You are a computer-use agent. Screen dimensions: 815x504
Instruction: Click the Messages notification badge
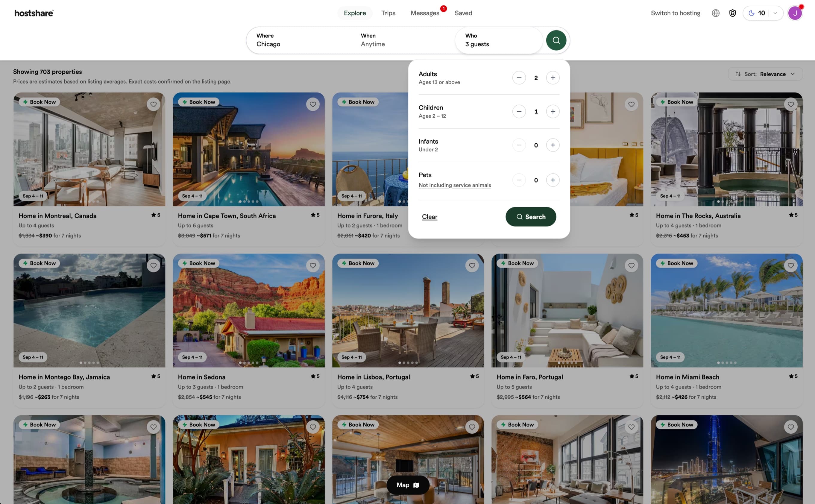click(443, 9)
